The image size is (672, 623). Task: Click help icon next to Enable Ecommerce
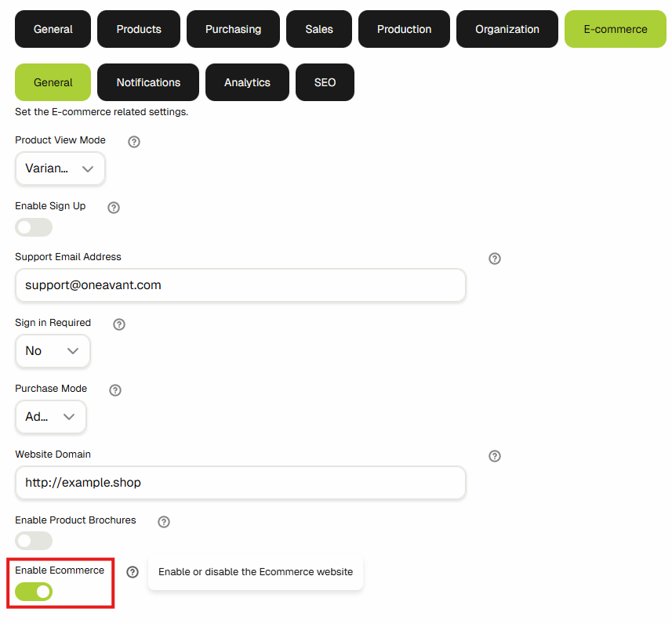tap(133, 572)
